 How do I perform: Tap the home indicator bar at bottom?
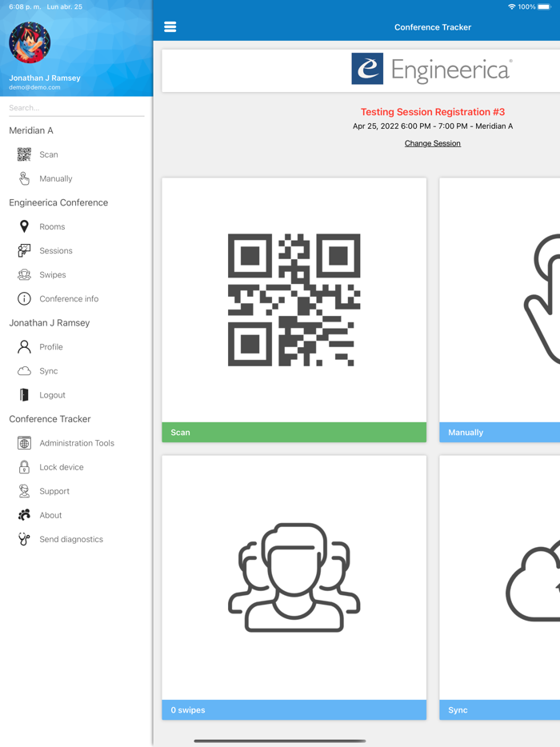pos(280,741)
